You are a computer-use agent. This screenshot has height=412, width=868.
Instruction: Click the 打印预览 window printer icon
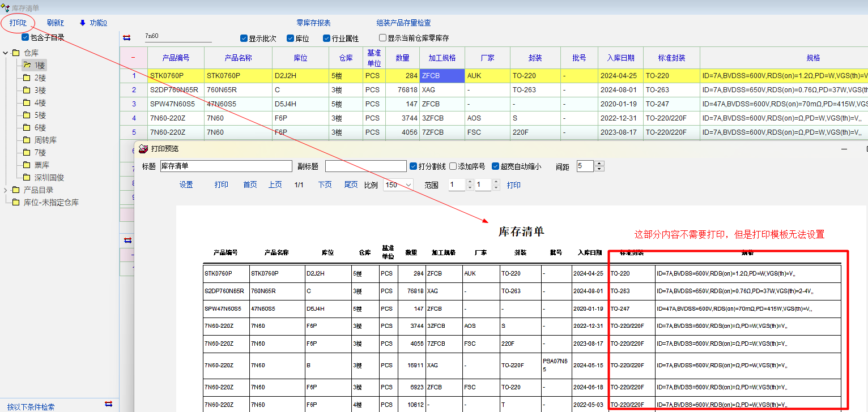coord(144,149)
